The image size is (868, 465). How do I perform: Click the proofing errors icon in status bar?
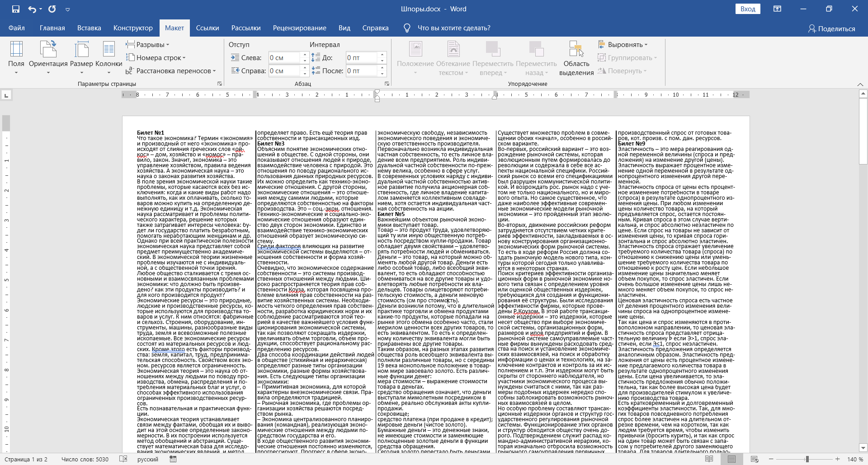[x=123, y=459]
